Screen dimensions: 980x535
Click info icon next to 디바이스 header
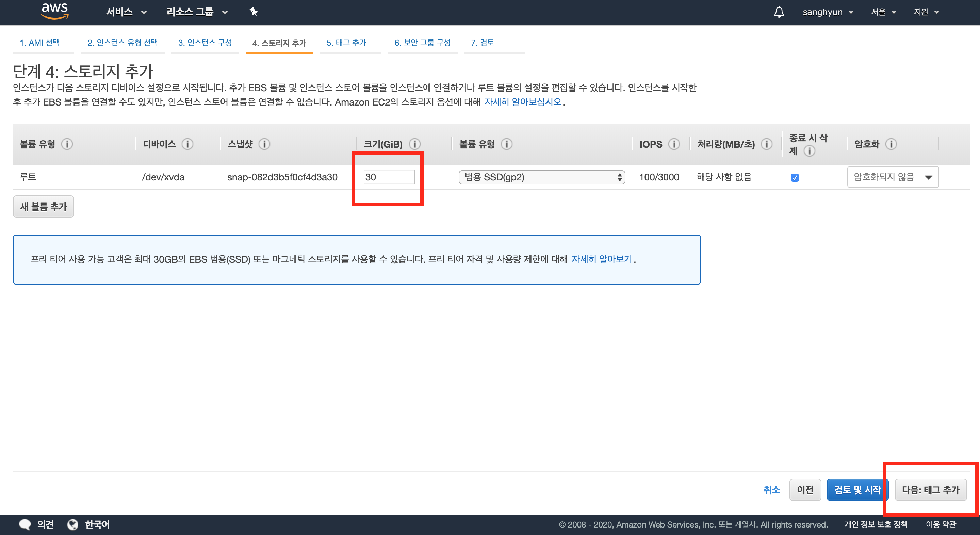point(187,144)
